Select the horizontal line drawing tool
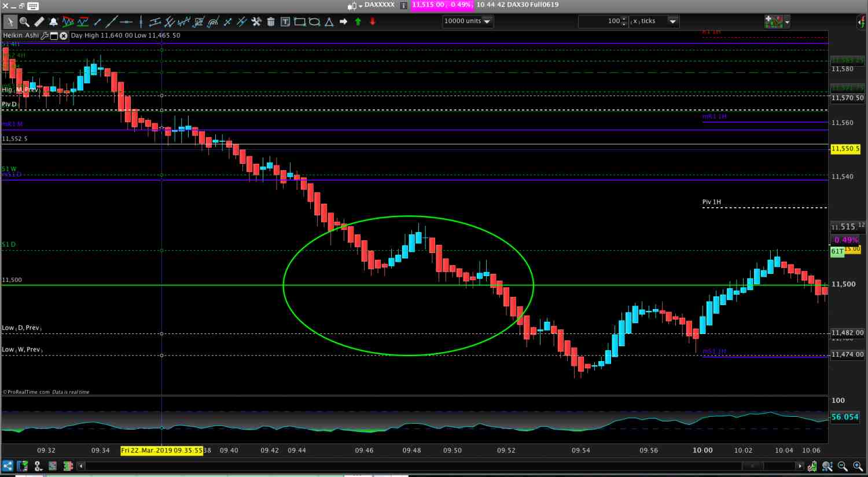Screen dimensions: 868x477 click(x=126, y=22)
